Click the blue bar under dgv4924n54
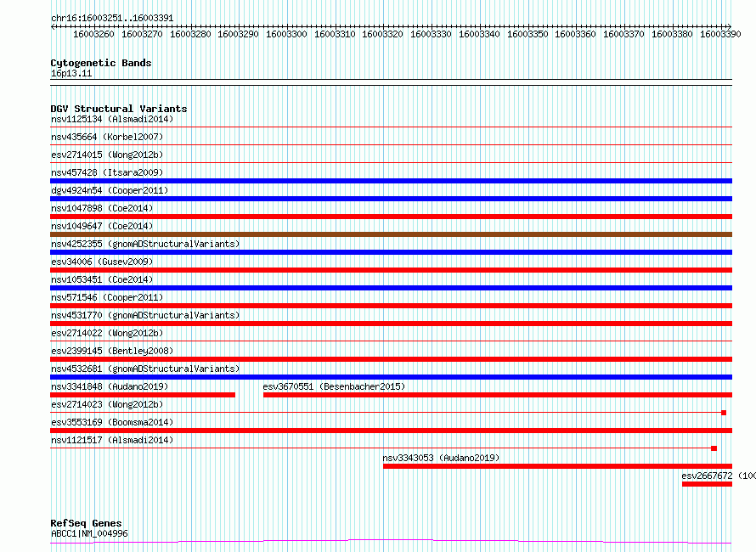Viewport: 756px width, 552px height. 391,199
